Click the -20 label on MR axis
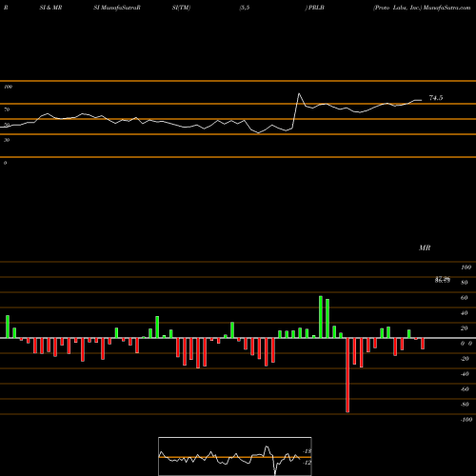This screenshot has height=476, width=476. pos(465,359)
